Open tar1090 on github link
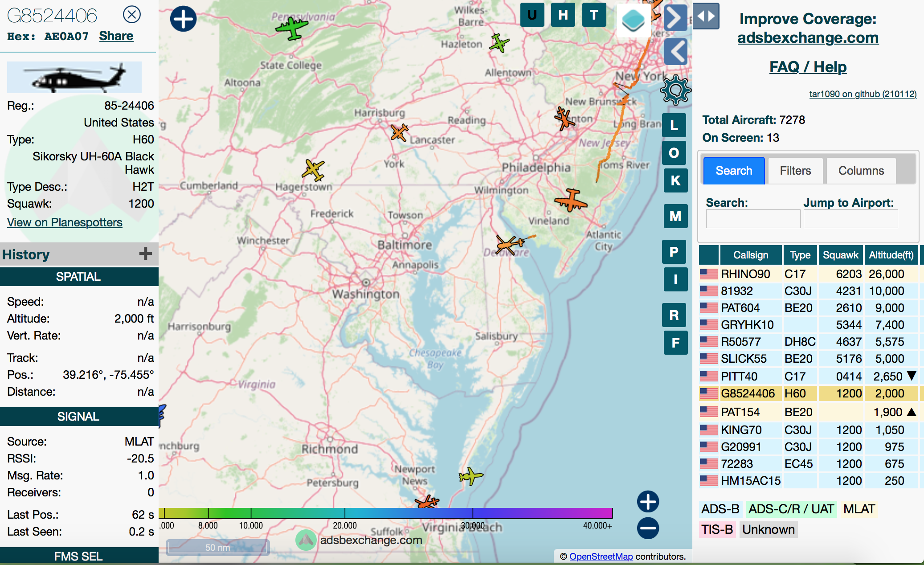Screen dimensions: 924x565 [863, 94]
